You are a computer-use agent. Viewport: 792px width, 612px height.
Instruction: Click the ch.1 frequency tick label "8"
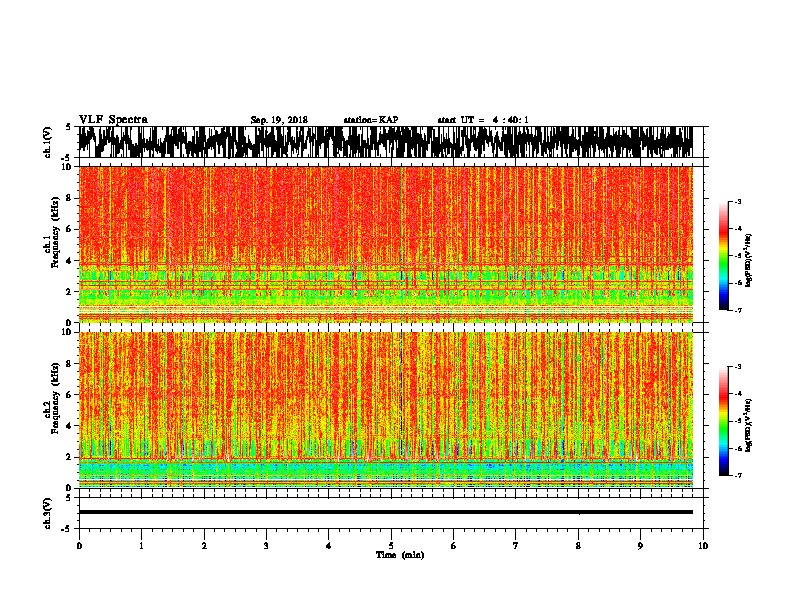pyautogui.click(x=70, y=198)
